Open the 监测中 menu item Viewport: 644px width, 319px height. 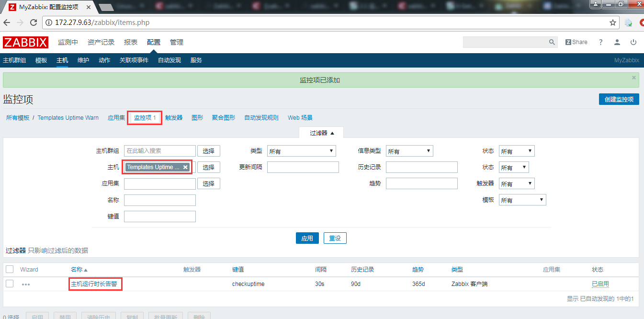[68, 42]
